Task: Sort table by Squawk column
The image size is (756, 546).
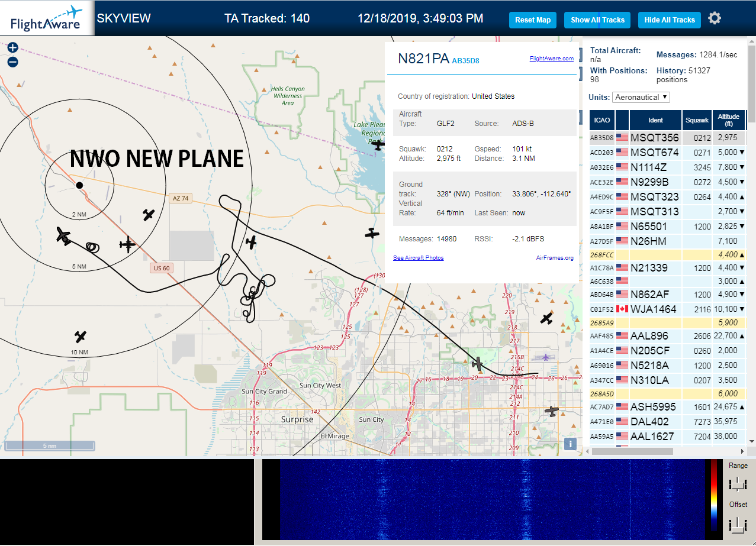Action: click(x=697, y=120)
